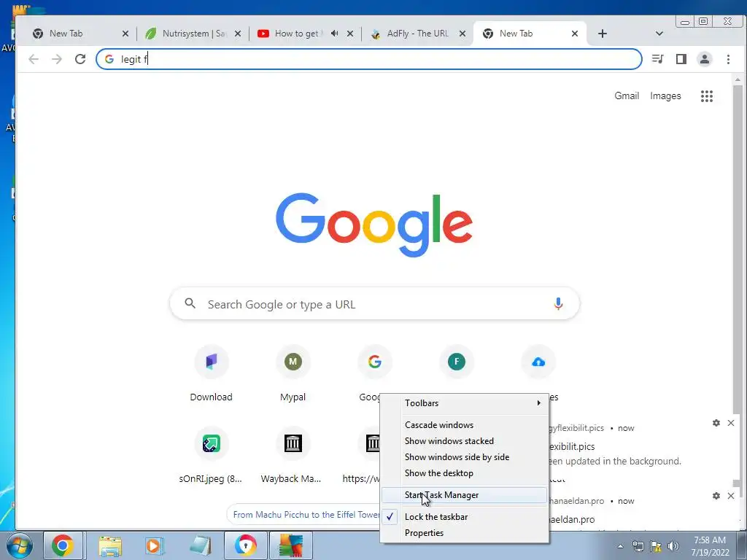Select Start Task Manager
Viewport: 747px width, 560px height.
click(x=465, y=495)
